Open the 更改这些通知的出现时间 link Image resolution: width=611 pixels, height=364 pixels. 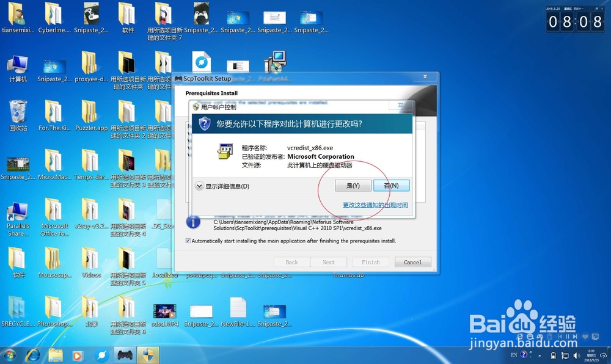click(375, 205)
